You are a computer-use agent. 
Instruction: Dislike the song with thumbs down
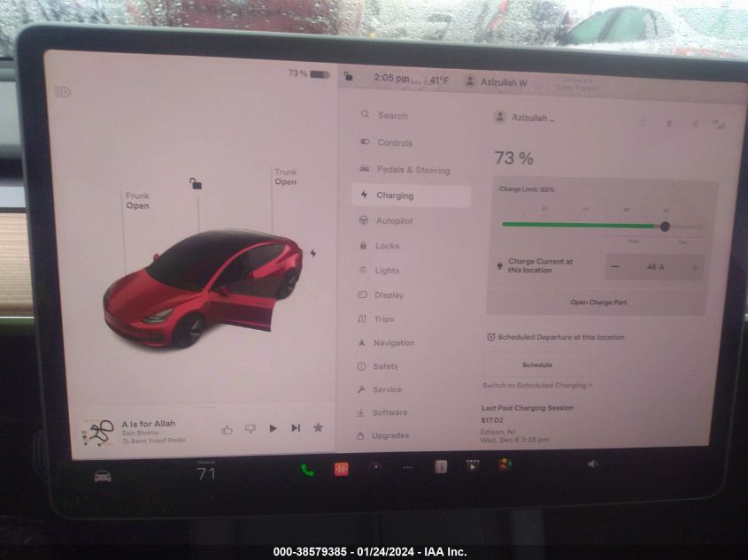(250, 429)
